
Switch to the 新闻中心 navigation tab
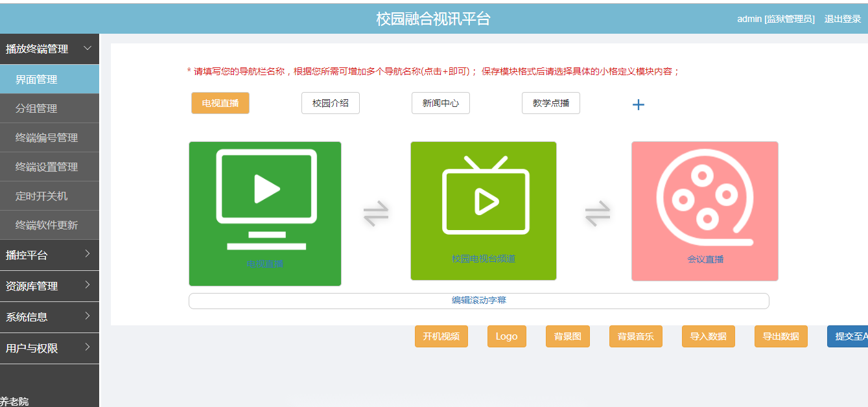441,103
